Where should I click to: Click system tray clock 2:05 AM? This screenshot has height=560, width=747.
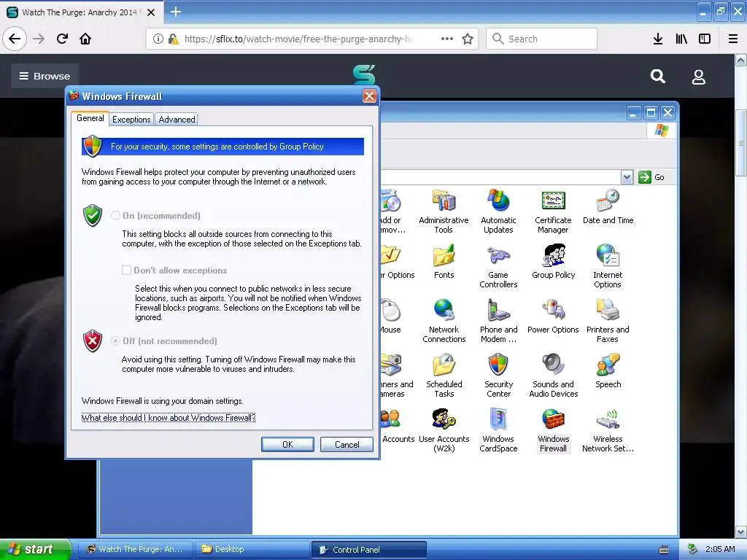[720, 549]
